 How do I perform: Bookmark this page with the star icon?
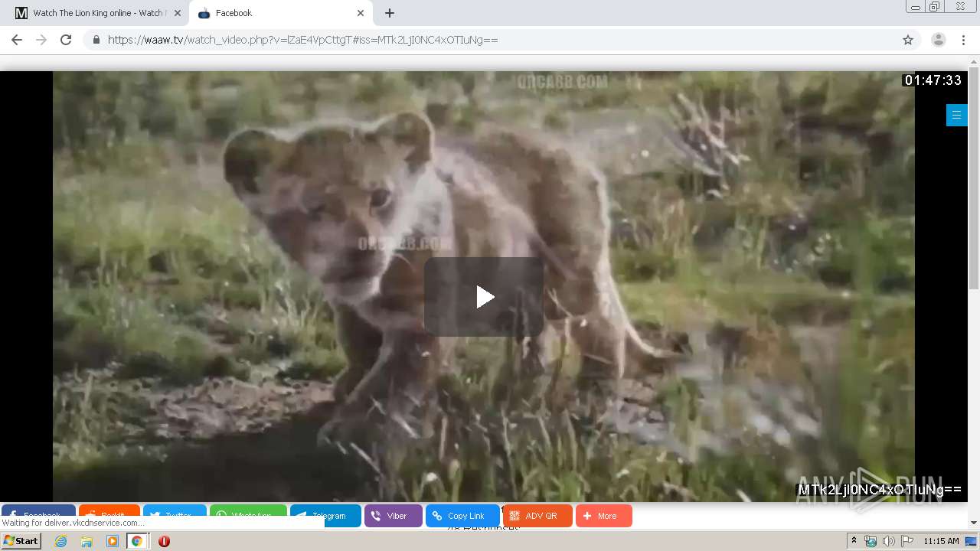(908, 40)
